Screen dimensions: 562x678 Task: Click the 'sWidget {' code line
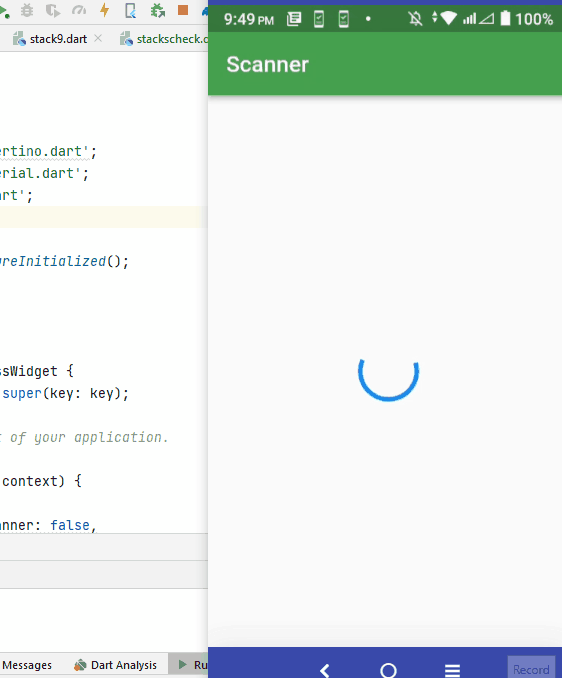point(37,371)
